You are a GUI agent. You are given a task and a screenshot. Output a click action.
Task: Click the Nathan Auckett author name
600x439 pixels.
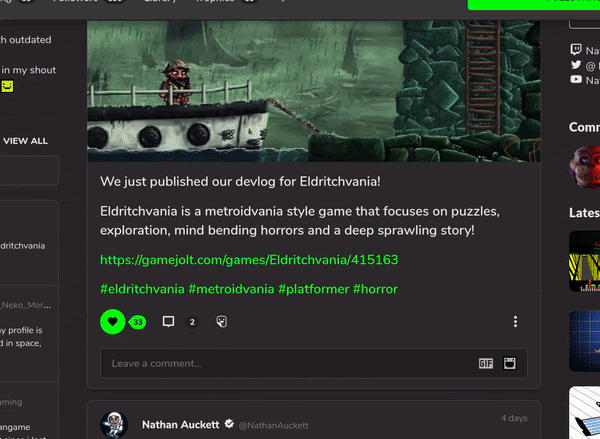coord(181,425)
